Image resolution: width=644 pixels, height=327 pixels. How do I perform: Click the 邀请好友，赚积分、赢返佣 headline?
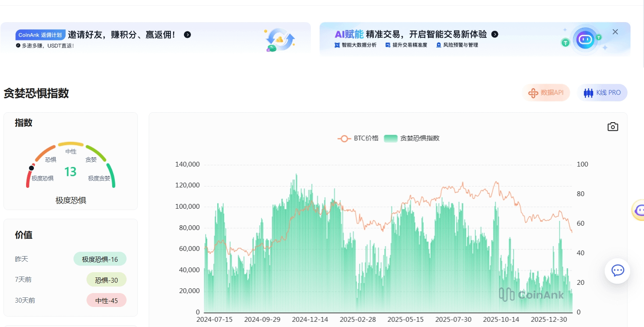coord(121,35)
